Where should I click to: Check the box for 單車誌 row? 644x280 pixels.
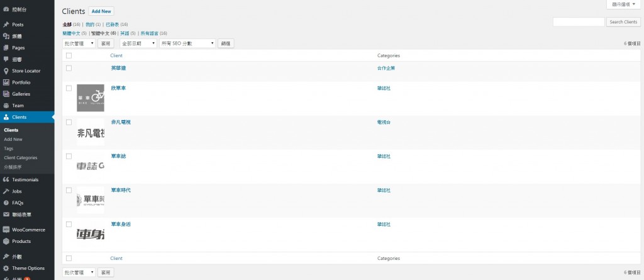pos(69,156)
